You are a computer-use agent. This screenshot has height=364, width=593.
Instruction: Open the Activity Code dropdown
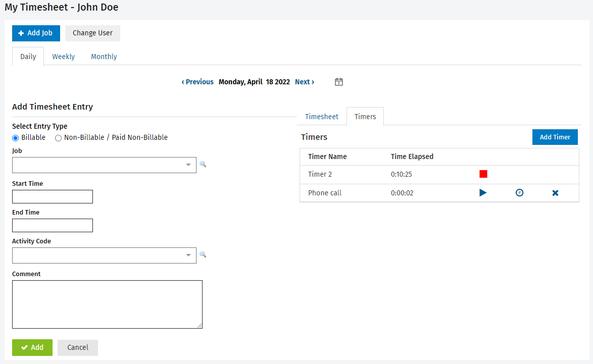(104, 255)
